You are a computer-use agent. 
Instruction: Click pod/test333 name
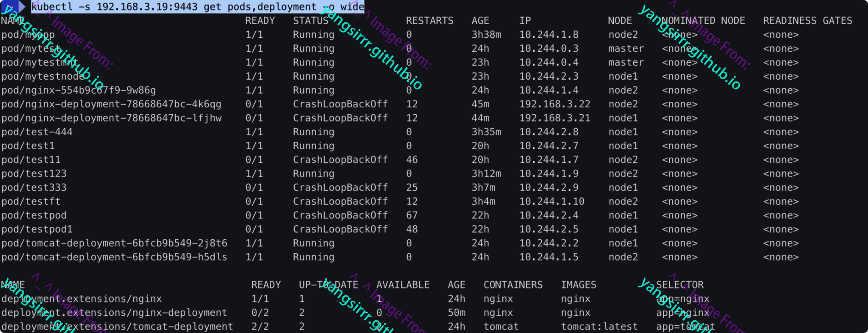pyautogui.click(x=34, y=187)
